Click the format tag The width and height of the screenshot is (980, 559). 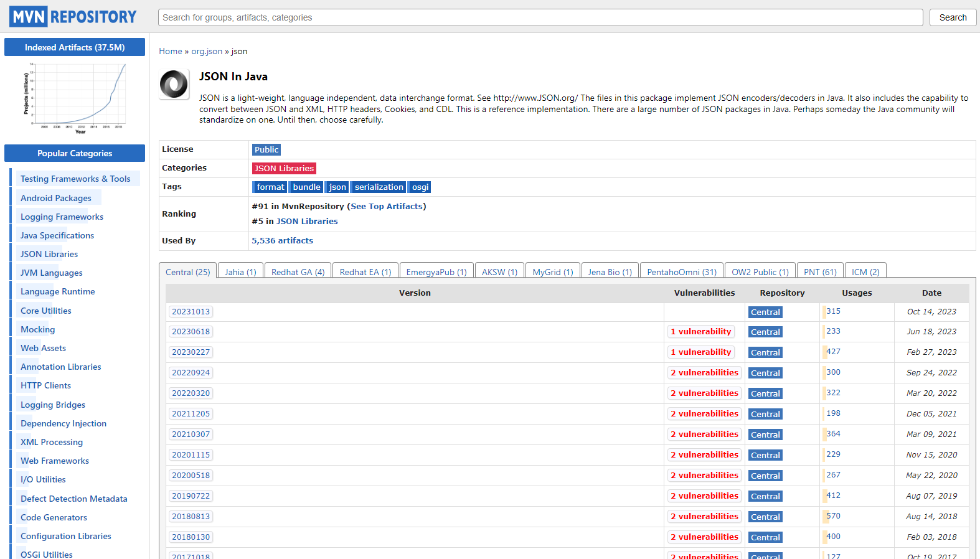[270, 187]
